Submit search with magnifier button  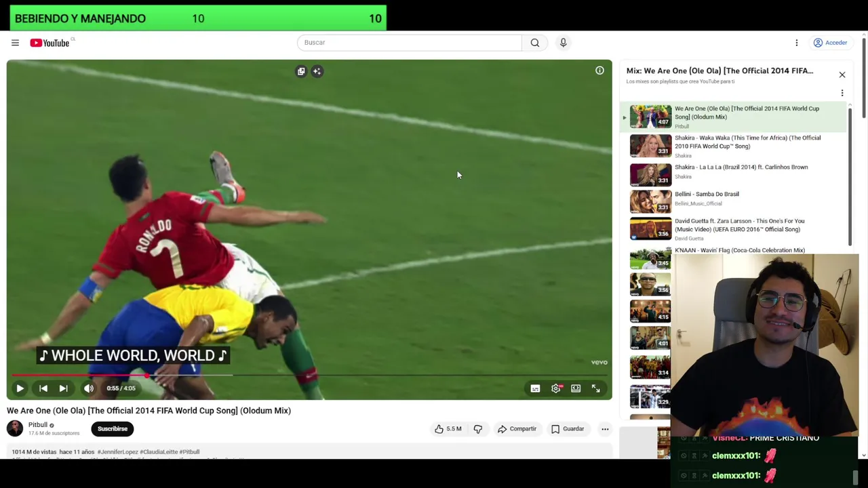535,43
